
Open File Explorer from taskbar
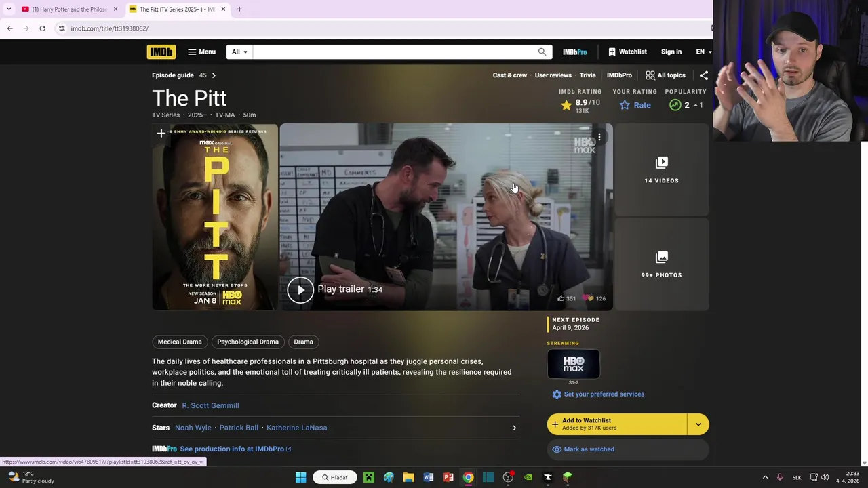pos(408,477)
